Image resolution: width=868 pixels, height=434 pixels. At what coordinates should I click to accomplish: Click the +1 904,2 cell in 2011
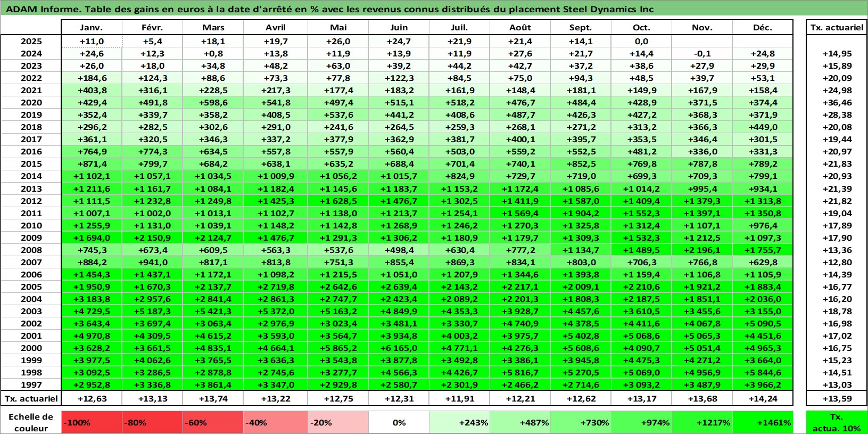(581, 213)
